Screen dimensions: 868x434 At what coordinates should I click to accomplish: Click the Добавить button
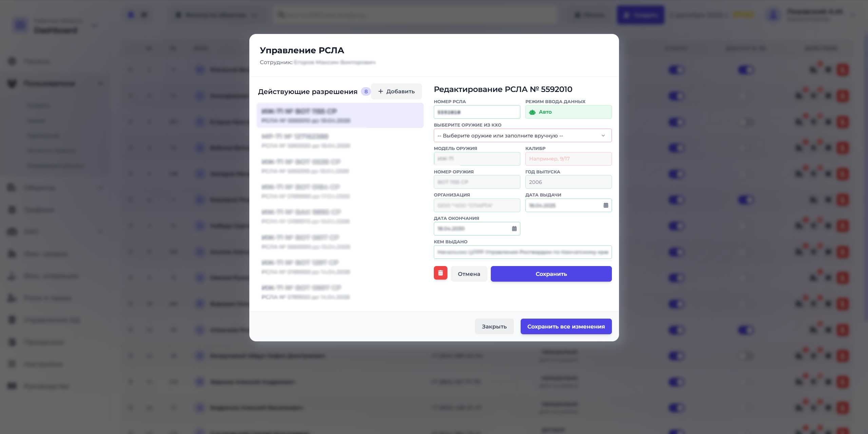pos(396,91)
